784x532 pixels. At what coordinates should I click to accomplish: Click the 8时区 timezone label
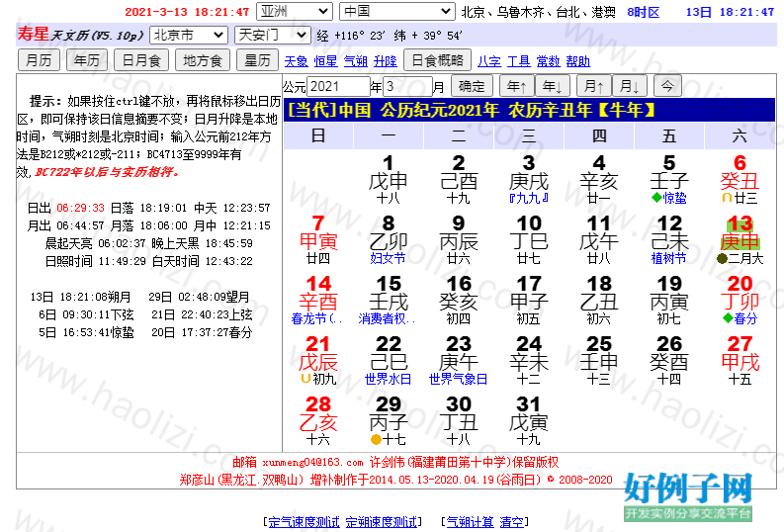point(643,12)
